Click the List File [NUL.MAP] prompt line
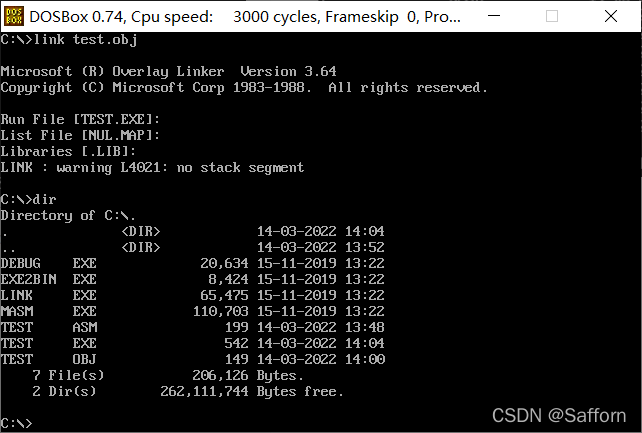This screenshot has width=642, height=433. (80, 135)
